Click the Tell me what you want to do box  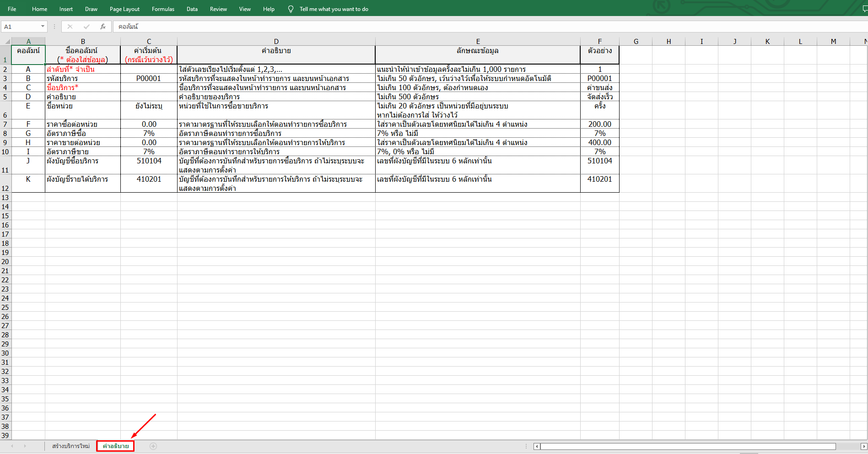(333, 8)
